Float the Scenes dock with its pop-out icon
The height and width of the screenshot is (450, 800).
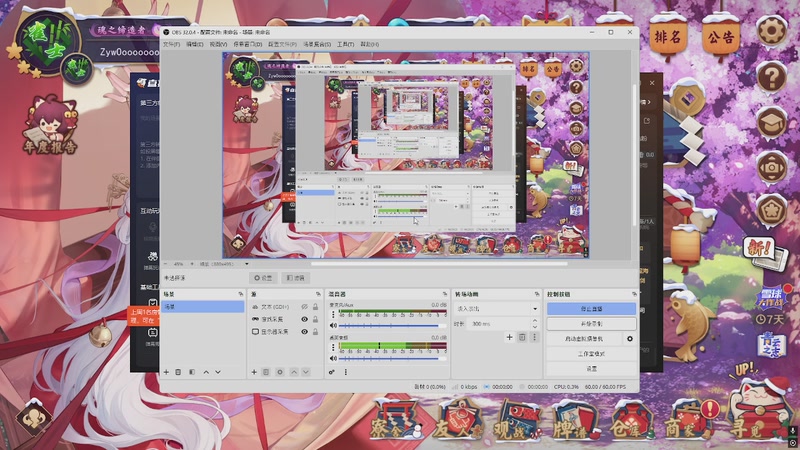[x=241, y=294]
